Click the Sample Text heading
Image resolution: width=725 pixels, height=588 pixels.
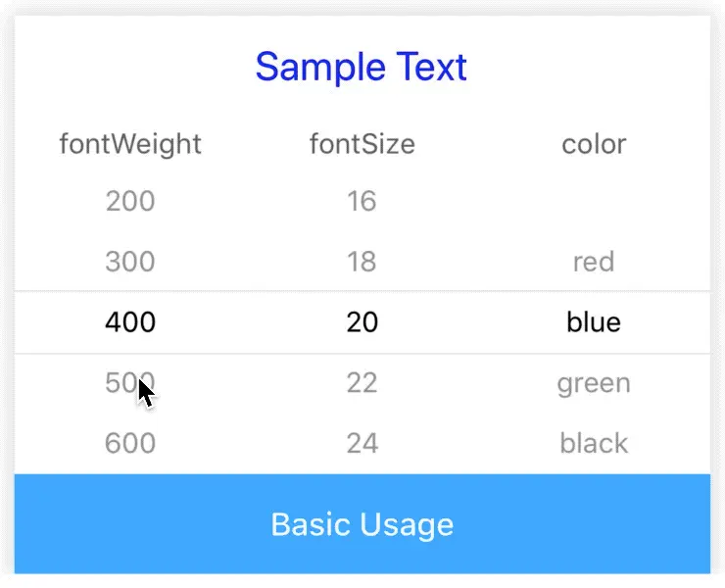pos(362,68)
